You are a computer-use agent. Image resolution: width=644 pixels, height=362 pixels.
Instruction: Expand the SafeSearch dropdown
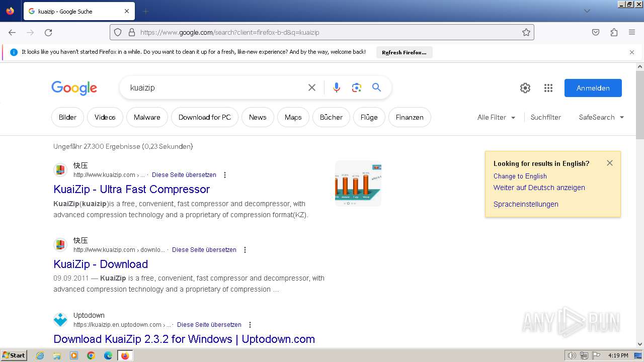[x=601, y=117]
